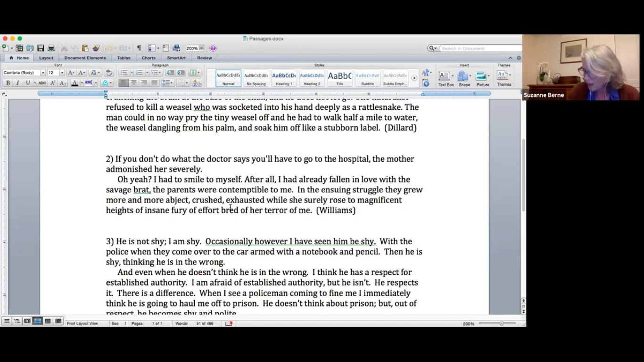Toggle show paragraph marks

click(139, 48)
